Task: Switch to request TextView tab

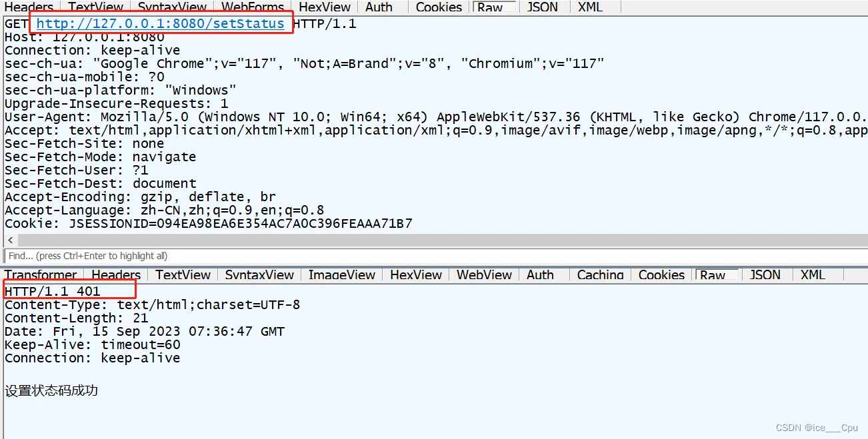Action: [x=96, y=7]
